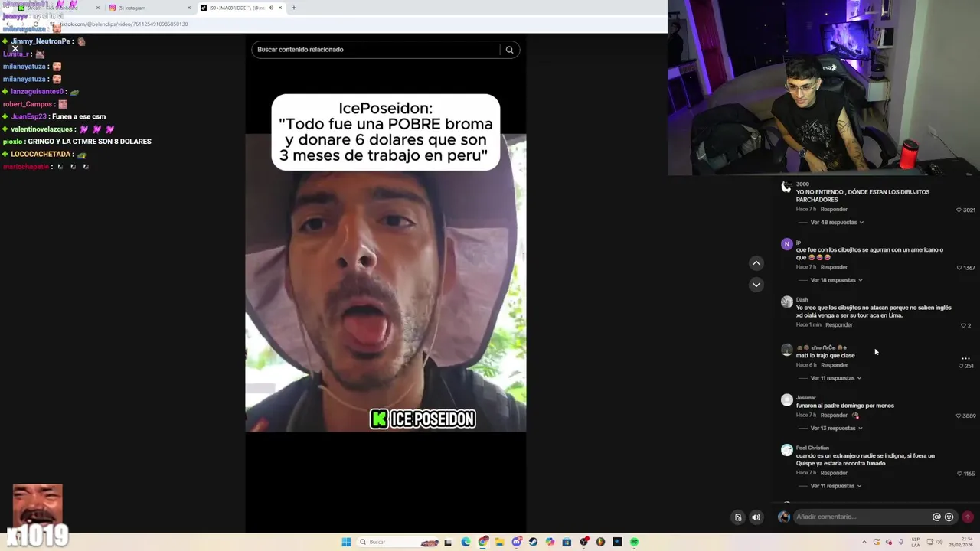Click the username 'Pool Christian'
The width and height of the screenshot is (980, 551).
click(812, 448)
